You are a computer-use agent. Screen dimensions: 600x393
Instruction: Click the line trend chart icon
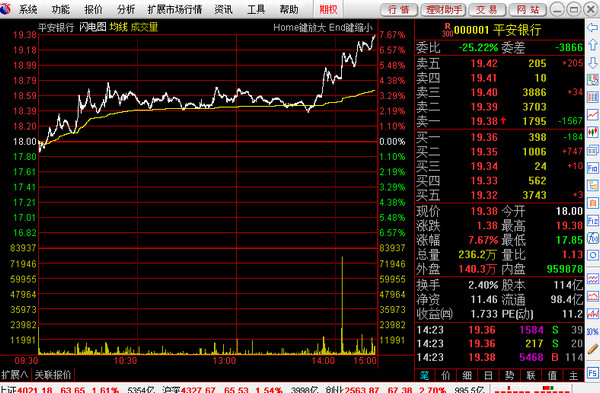(593, 114)
